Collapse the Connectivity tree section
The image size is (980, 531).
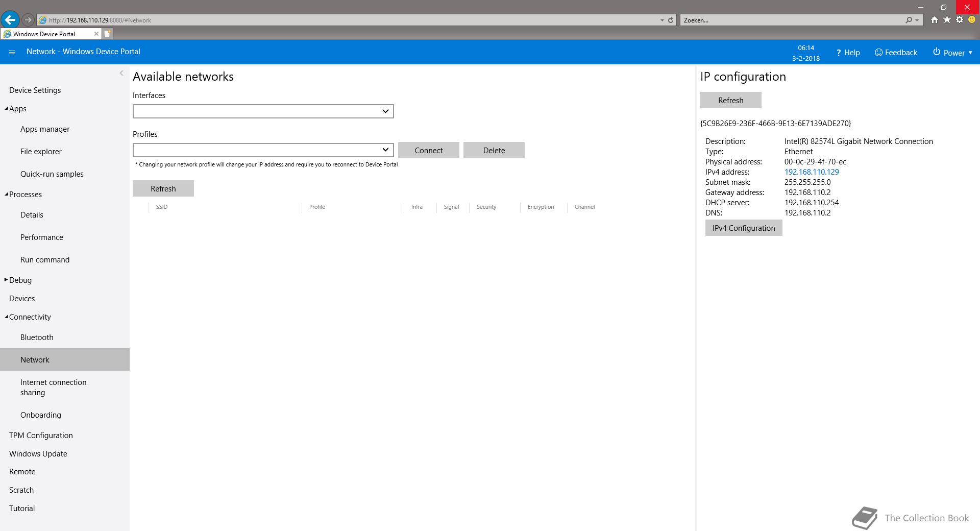[6, 317]
